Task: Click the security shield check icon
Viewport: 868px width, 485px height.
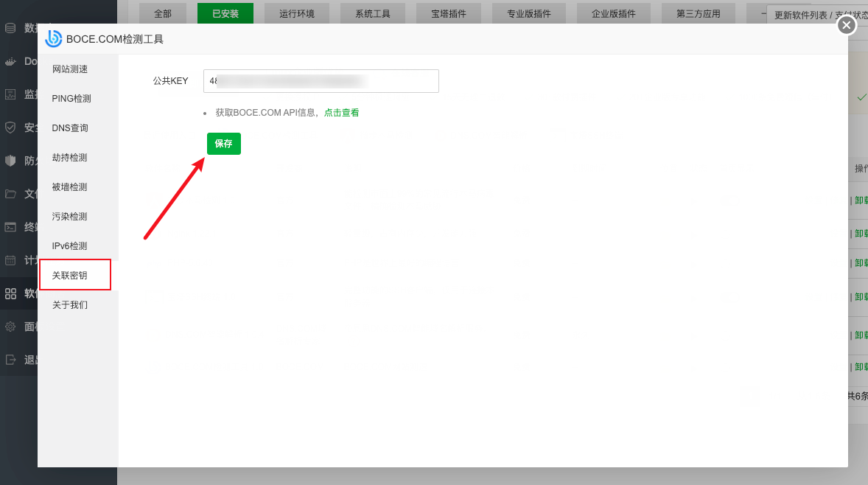Action: 10,128
